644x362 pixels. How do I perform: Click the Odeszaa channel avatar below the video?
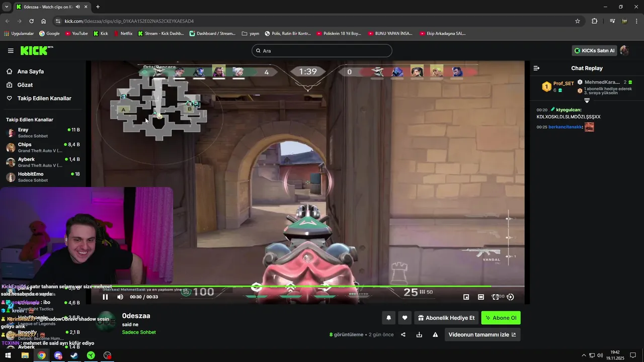pos(106,322)
